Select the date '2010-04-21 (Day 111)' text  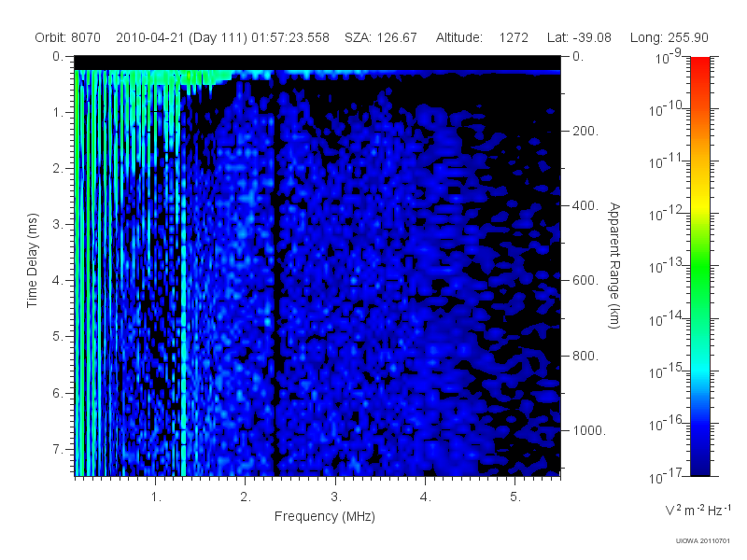[x=181, y=37]
